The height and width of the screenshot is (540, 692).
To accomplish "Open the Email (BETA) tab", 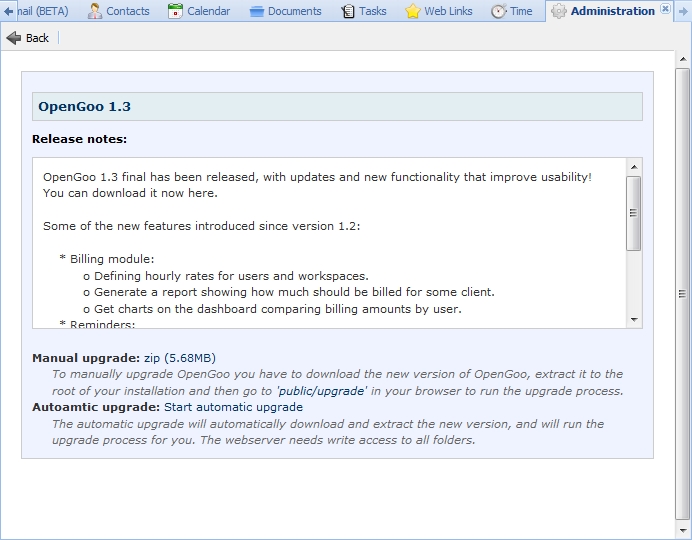I will tap(43, 11).
